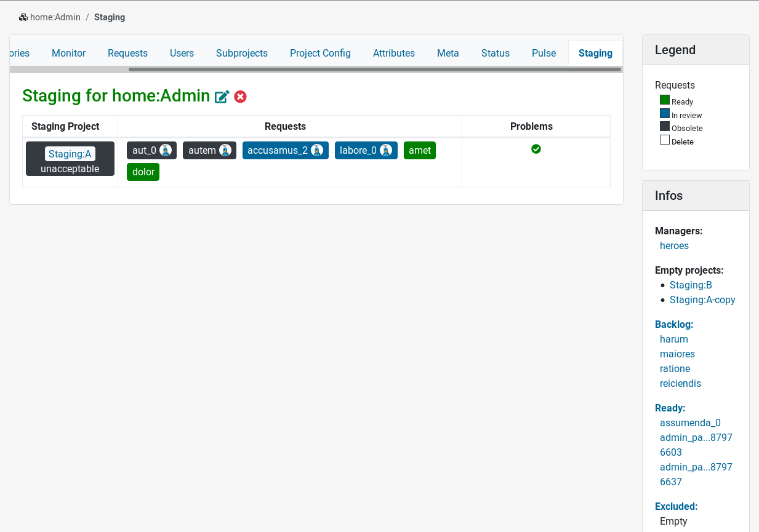Open the Backlog heading link

tap(673, 324)
